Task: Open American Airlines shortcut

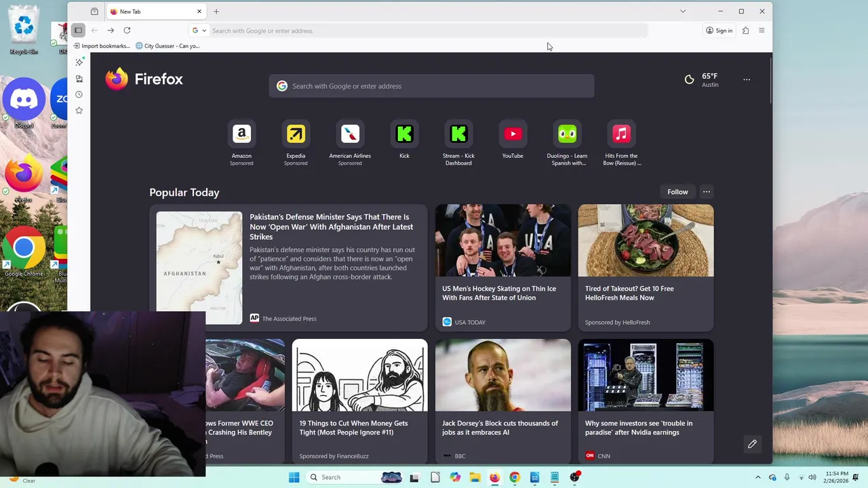Action: (x=350, y=143)
